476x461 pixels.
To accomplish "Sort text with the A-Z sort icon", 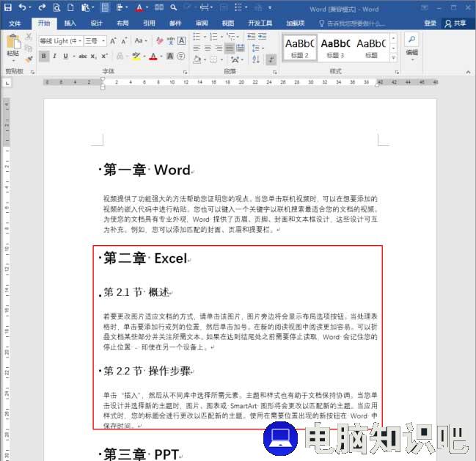I will (256, 59).
